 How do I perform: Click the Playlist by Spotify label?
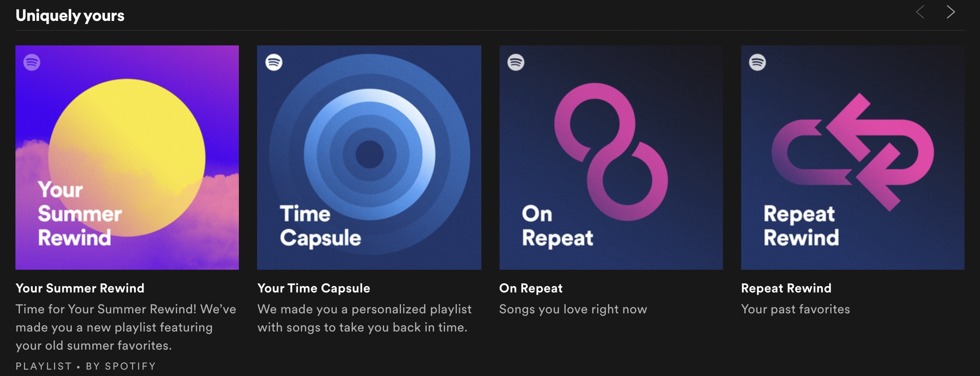86,366
